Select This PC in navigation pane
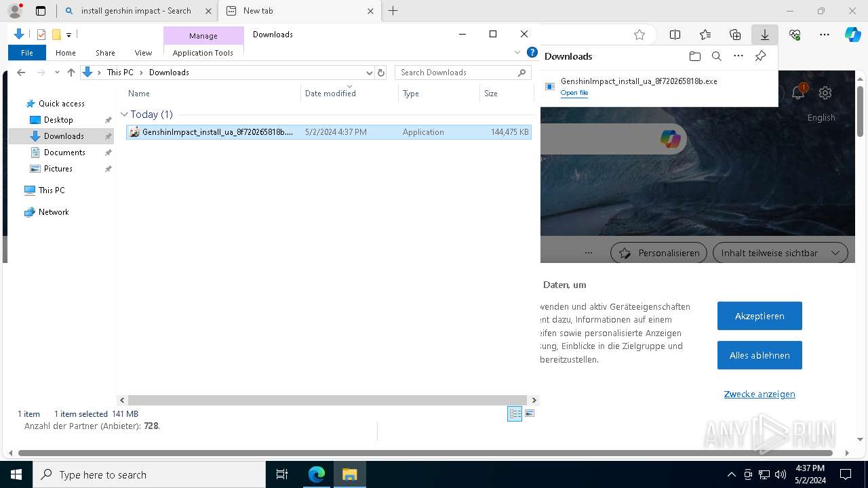Viewport: 868px width, 488px height. click(x=52, y=190)
